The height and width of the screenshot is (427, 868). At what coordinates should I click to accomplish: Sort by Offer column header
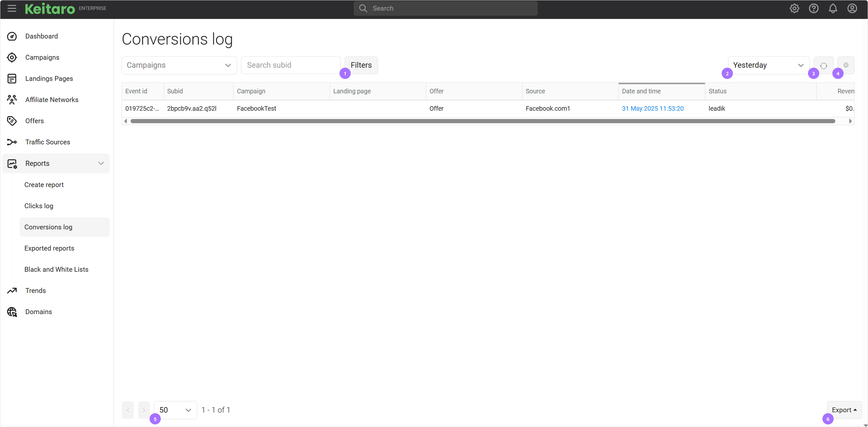click(x=474, y=91)
